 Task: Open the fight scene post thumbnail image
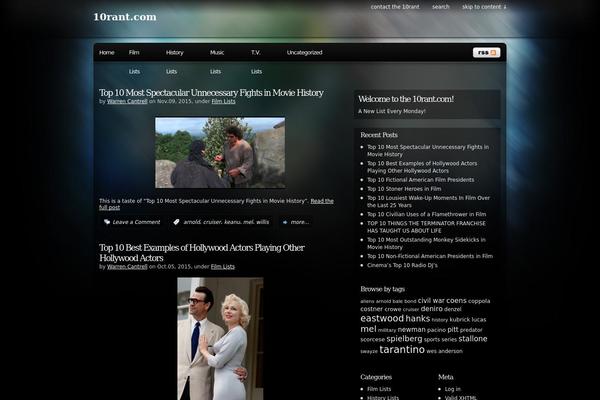click(x=220, y=153)
